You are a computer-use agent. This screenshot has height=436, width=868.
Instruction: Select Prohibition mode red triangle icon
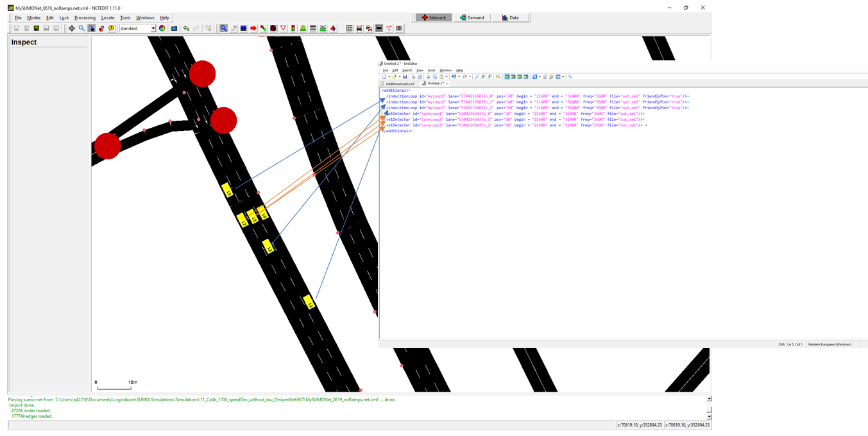pyautogui.click(x=283, y=28)
